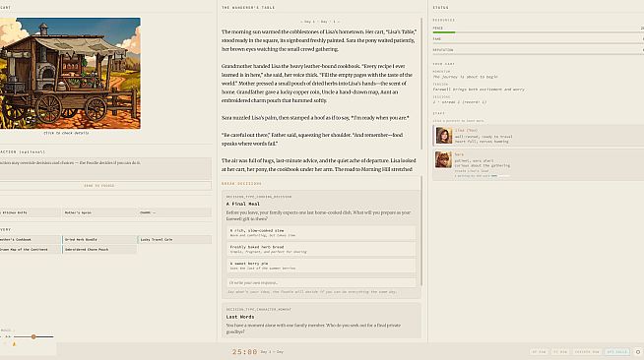Select the Mother's Apron equipment slot
This screenshot has height=360, width=644.
click(99, 212)
